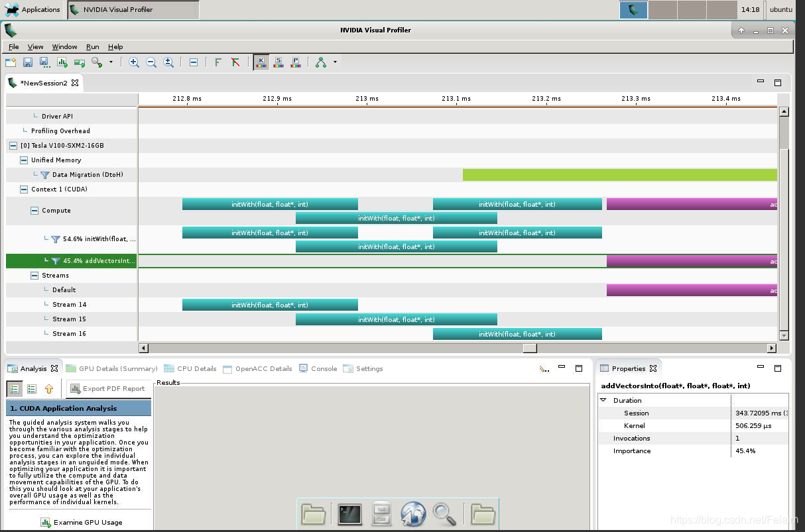The width and height of the screenshot is (805, 532).
Task: Switch to the OpenACC Details tab
Action: point(257,369)
